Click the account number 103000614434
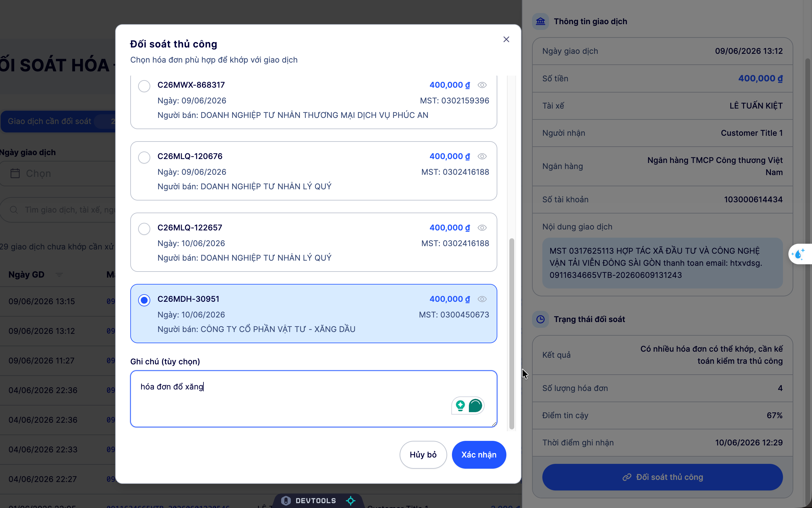The height and width of the screenshot is (508, 812). [753, 200]
